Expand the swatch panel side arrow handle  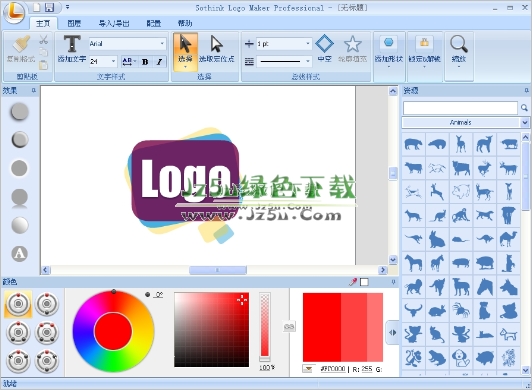point(393,332)
